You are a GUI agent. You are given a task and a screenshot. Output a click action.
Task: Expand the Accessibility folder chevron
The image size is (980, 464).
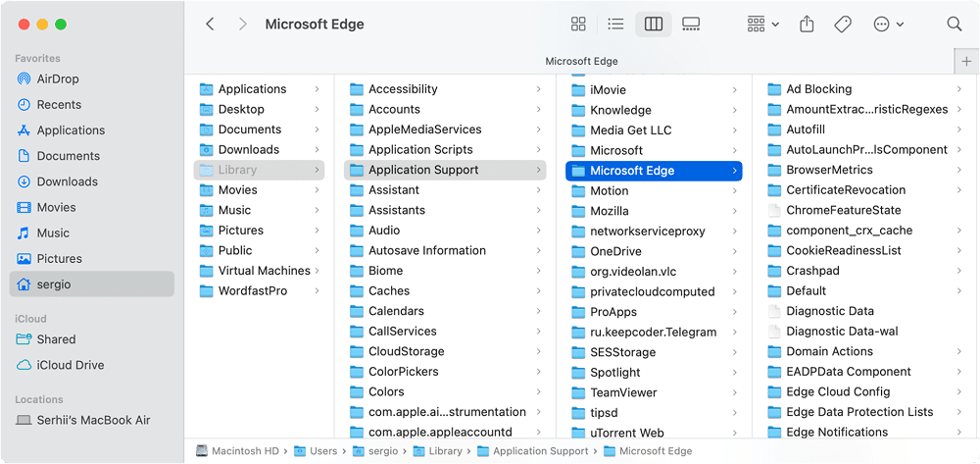pos(538,89)
